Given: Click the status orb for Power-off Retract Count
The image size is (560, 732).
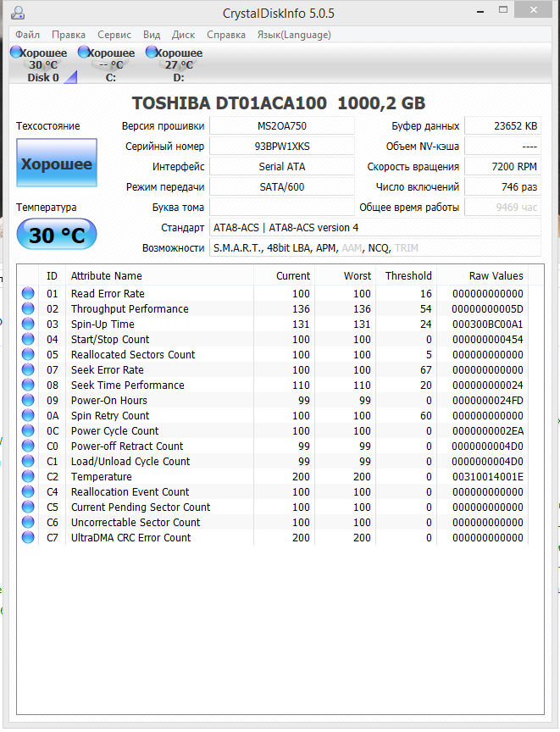Looking at the screenshot, I should tap(28, 446).
